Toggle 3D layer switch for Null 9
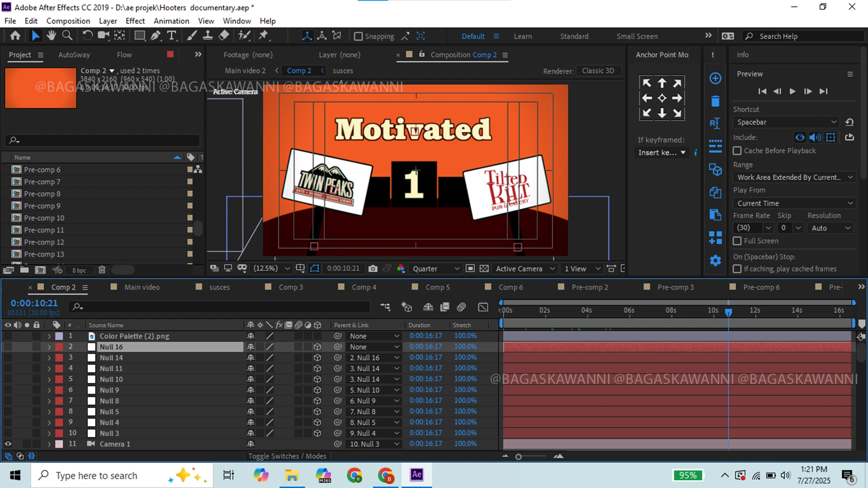 (317, 390)
